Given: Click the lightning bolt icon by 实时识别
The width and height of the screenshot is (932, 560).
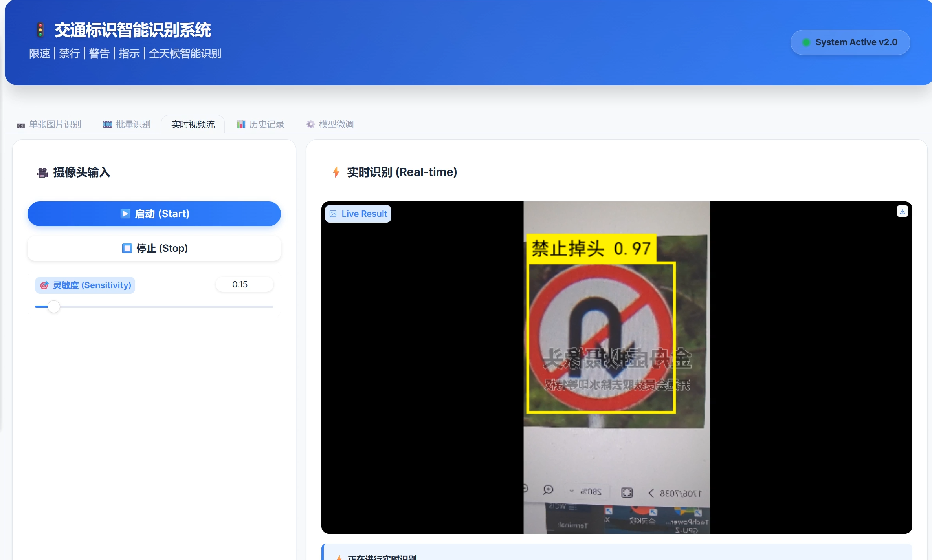Looking at the screenshot, I should point(336,172).
